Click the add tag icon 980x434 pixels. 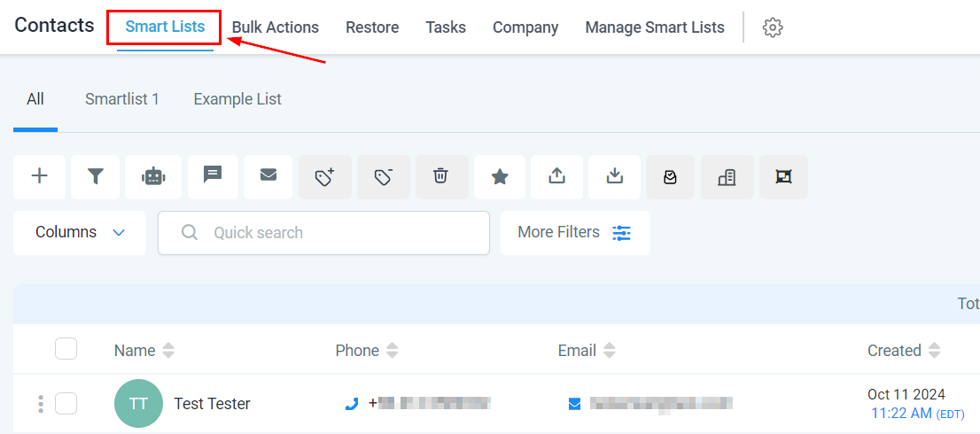click(x=325, y=176)
